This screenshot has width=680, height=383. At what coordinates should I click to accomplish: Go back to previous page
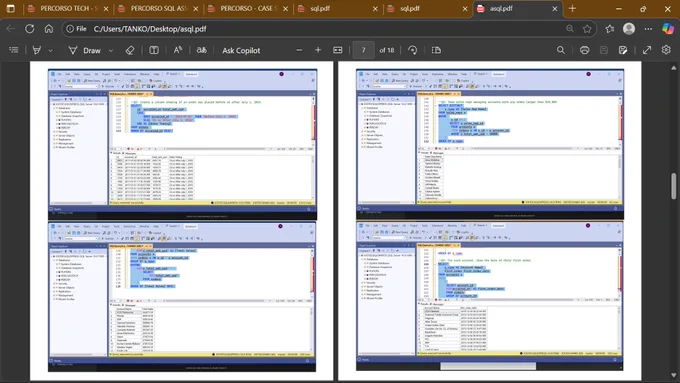[11, 29]
